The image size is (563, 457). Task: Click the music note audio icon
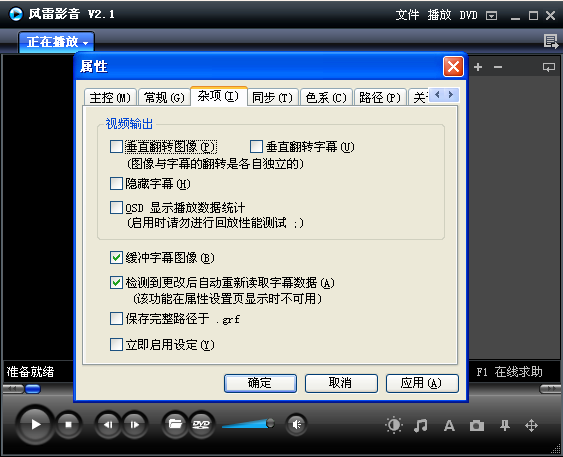pyautogui.click(x=421, y=426)
